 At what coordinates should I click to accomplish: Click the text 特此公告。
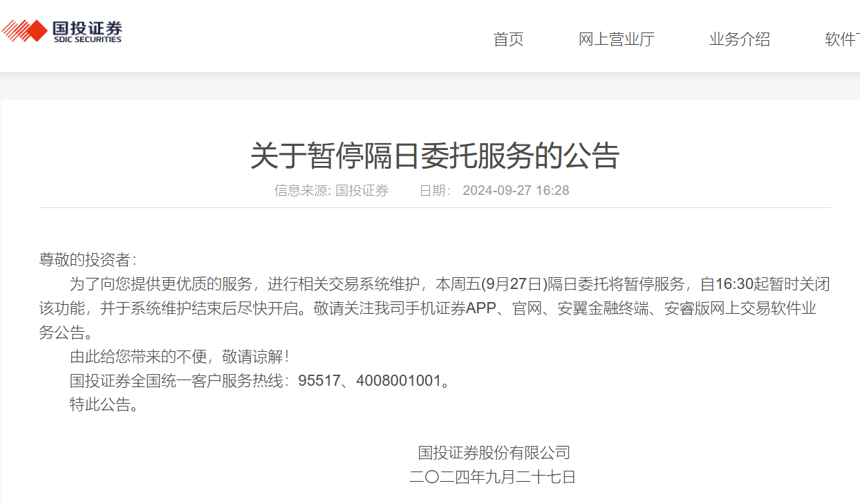click(104, 405)
